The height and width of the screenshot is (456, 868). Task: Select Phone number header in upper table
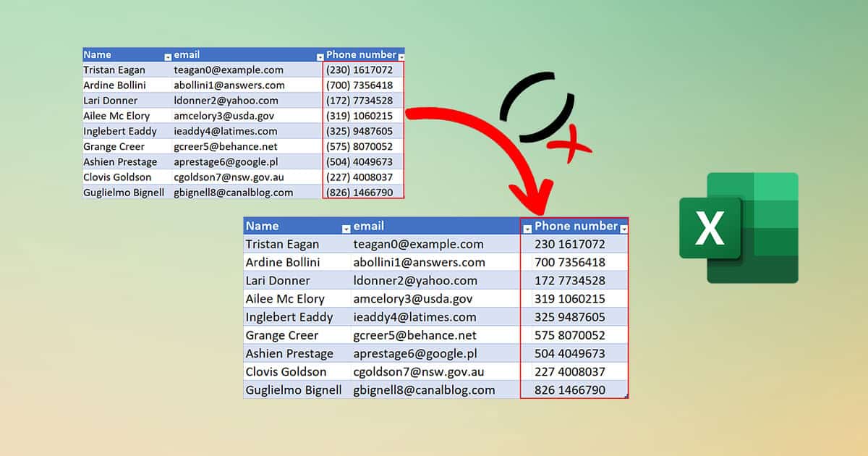pyautogui.click(x=364, y=54)
